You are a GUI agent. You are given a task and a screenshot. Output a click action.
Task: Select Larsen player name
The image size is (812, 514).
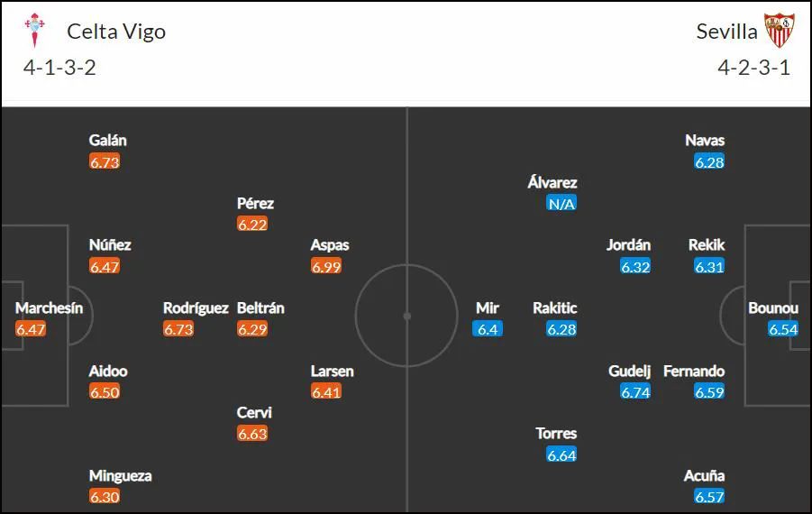point(332,371)
